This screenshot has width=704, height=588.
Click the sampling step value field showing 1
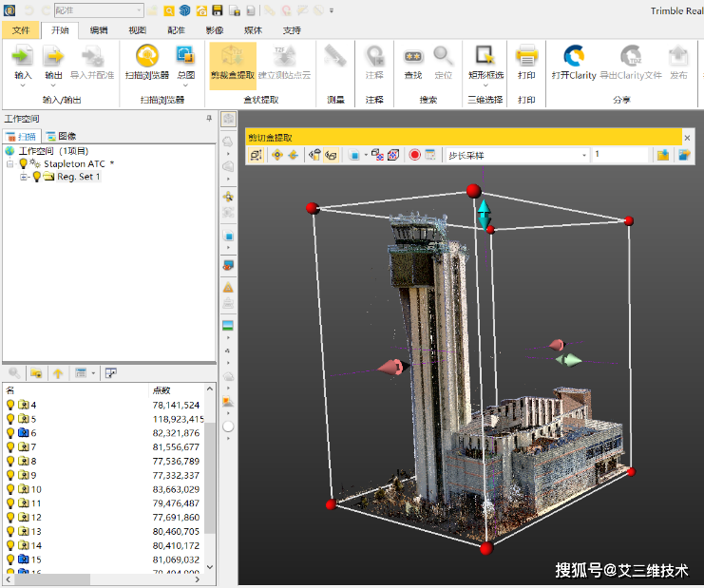(620, 155)
